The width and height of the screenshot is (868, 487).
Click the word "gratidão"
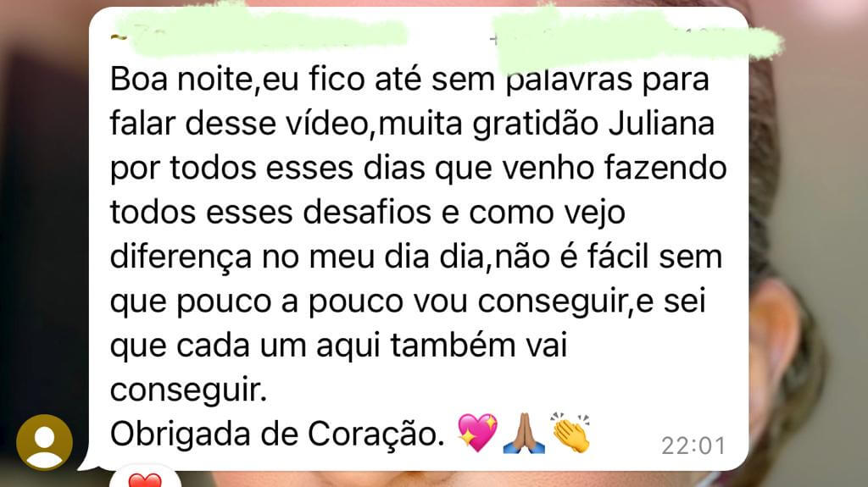536,124
